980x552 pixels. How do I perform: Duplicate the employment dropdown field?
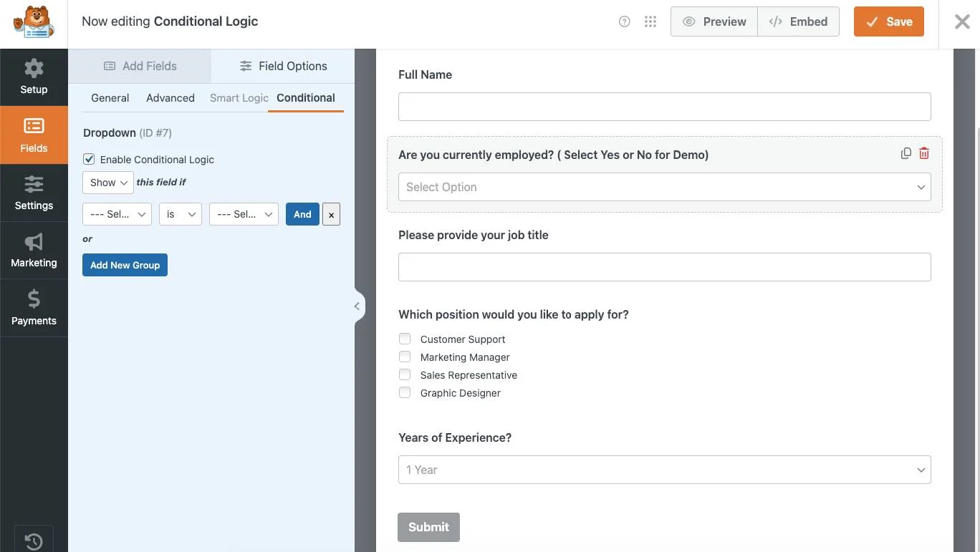906,153
